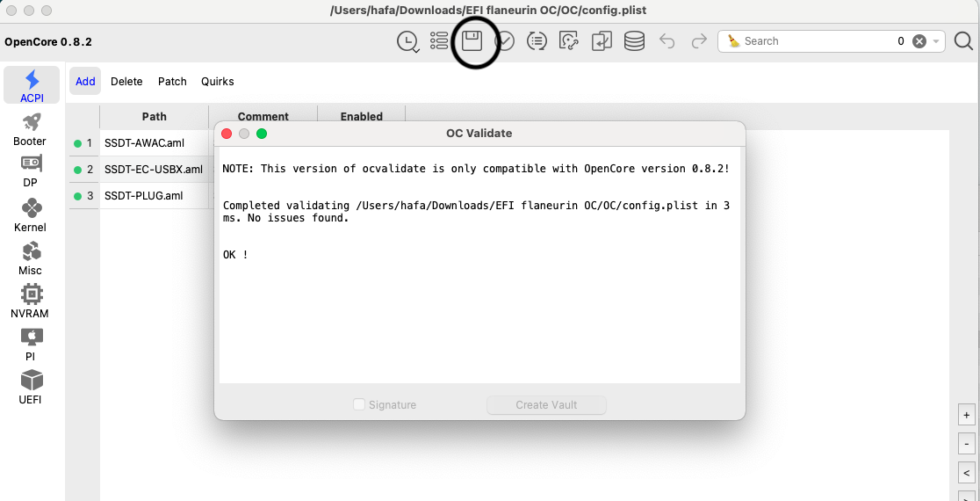Add a table row with plus button
This screenshot has height=501, width=980.
coord(966,415)
